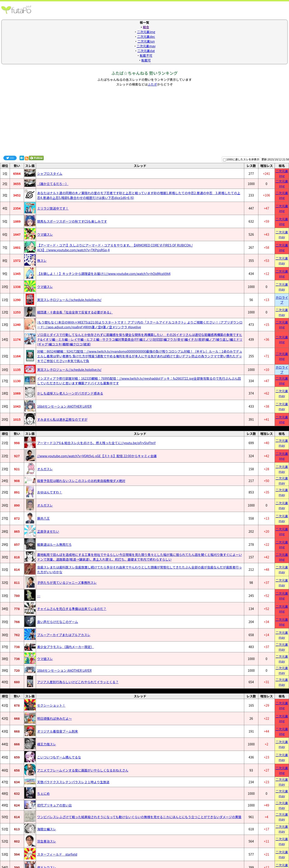289x868 pixels.
Task: Click the Hatena bookmark B! icon
Action: (22, 158)
